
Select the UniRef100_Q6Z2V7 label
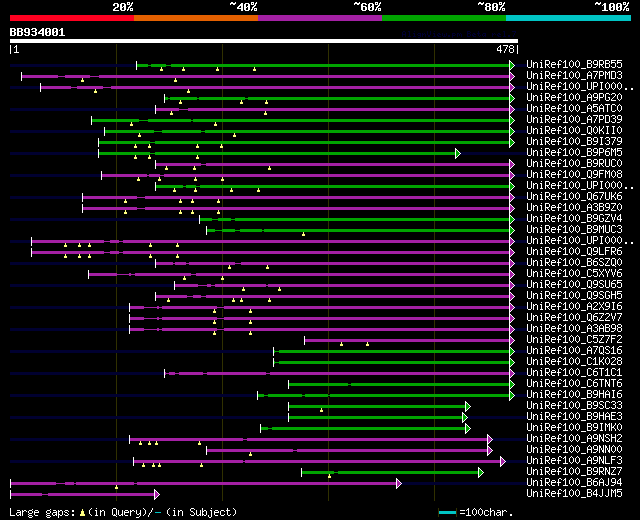[x=574, y=318]
